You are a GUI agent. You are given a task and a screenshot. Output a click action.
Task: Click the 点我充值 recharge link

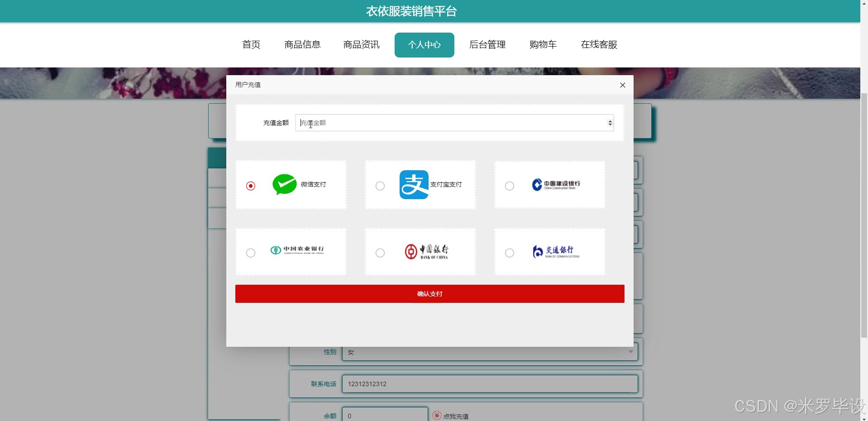[x=455, y=416]
